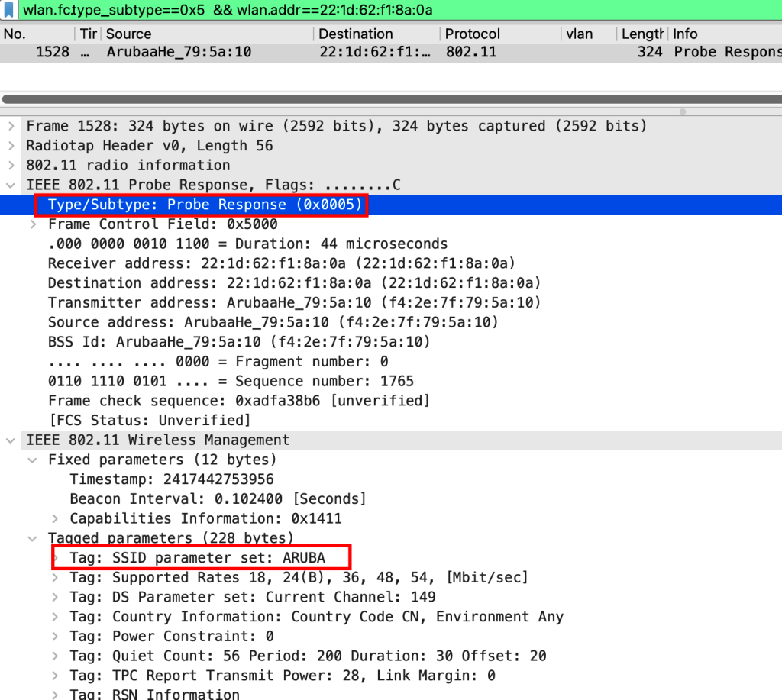Image resolution: width=782 pixels, height=700 pixels.
Task: Click the display filter input field
Action: [400, 10]
